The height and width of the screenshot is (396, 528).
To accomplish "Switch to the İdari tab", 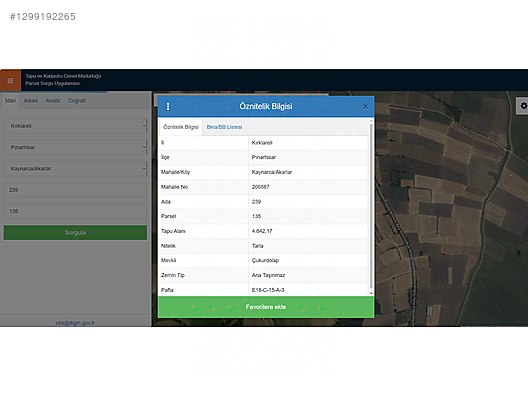I will point(10,100).
